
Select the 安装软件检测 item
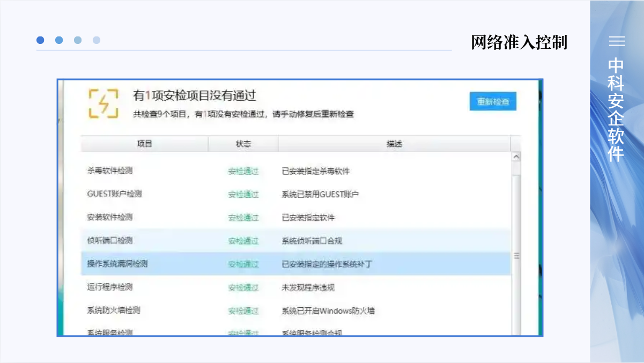pyautogui.click(x=110, y=217)
